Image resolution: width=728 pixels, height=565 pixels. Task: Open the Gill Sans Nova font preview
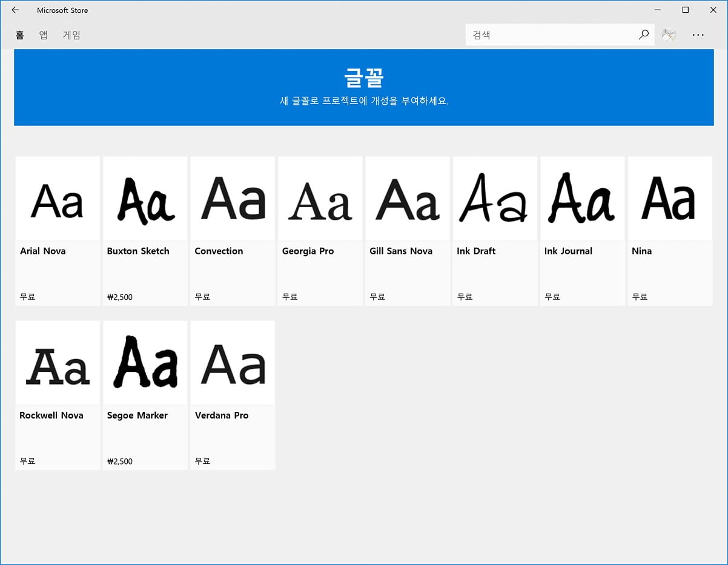click(x=408, y=199)
